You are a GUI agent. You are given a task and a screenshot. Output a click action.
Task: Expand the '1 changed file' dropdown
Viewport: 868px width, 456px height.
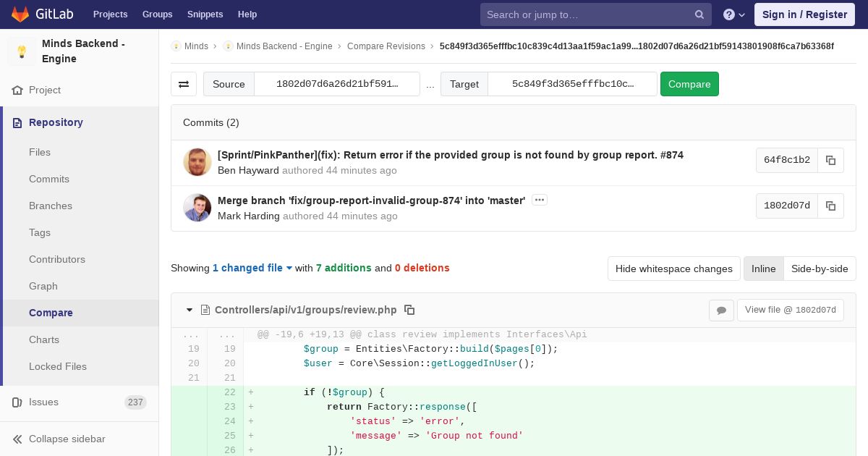pos(252,268)
